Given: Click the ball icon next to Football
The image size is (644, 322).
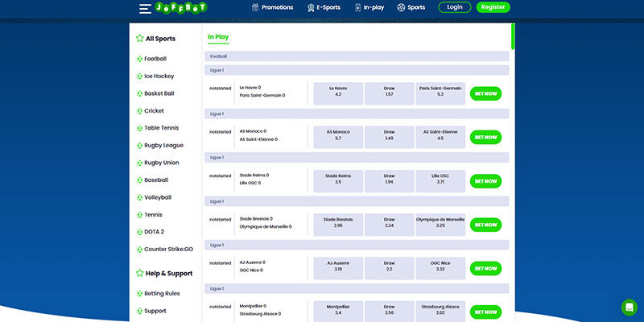Looking at the screenshot, I should (139, 59).
